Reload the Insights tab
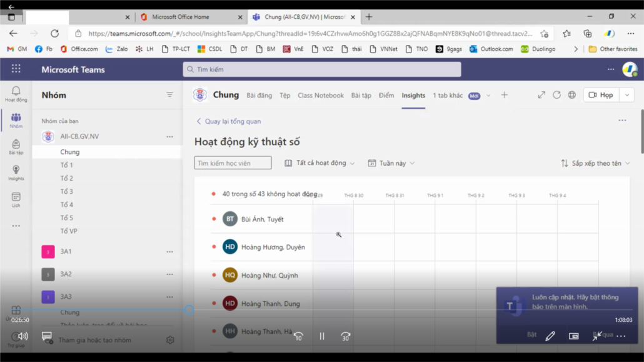Image resolution: width=644 pixels, height=362 pixels. [556, 95]
